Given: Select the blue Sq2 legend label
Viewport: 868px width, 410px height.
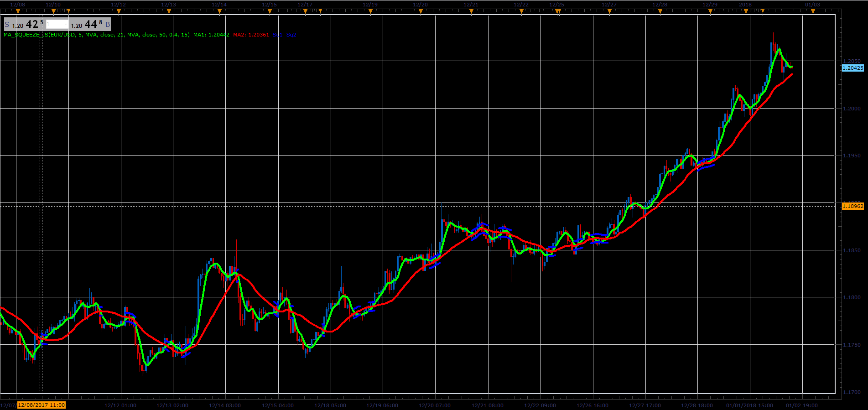Looking at the screenshot, I should click(x=291, y=35).
